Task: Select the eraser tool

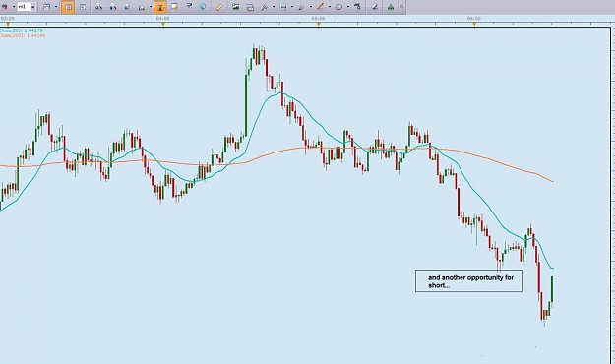Action: click(374, 7)
